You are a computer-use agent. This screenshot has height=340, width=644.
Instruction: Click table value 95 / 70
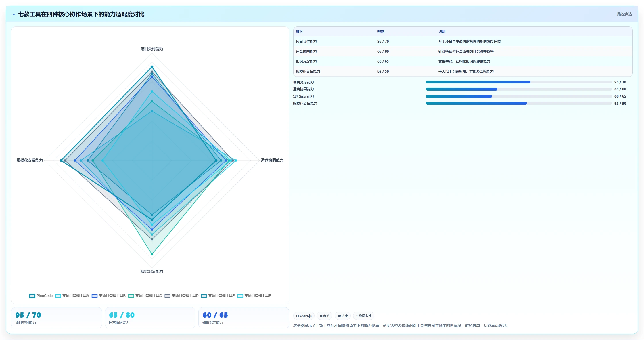(x=383, y=41)
